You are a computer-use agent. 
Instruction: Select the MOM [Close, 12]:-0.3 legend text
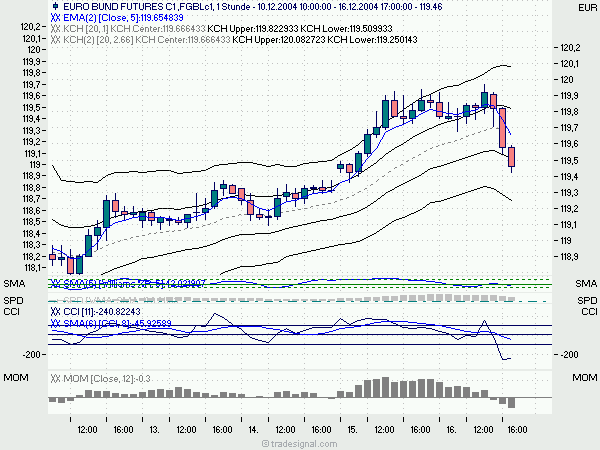[x=107, y=379]
